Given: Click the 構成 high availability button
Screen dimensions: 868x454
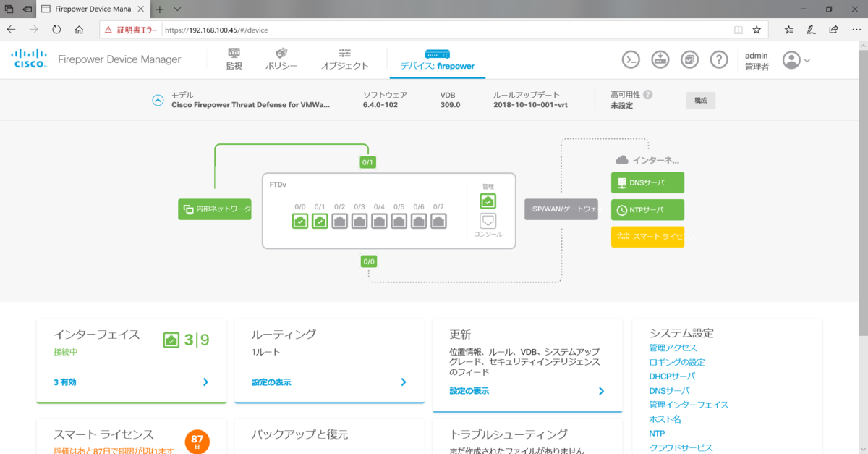Looking at the screenshot, I should (x=699, y=101).
